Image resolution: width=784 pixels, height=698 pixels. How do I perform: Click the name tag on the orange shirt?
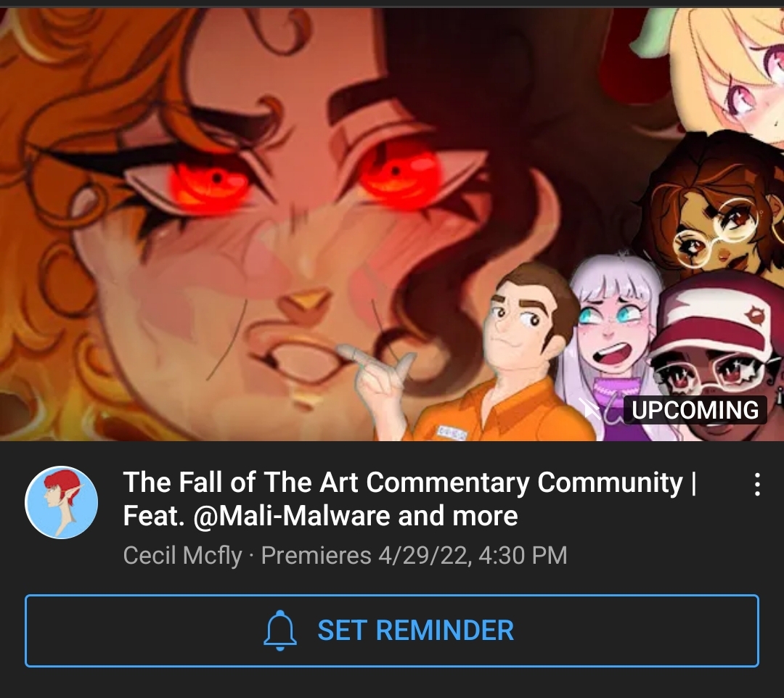click(x=452, y=432)
